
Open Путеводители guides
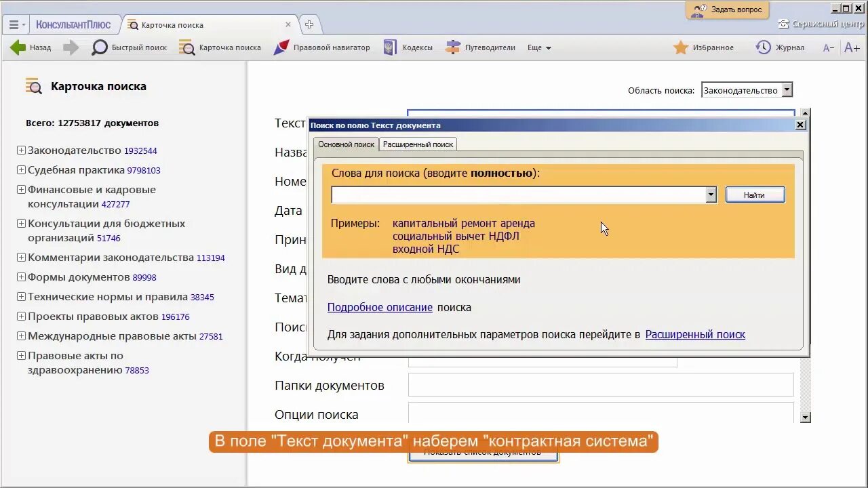coord(480,47)
